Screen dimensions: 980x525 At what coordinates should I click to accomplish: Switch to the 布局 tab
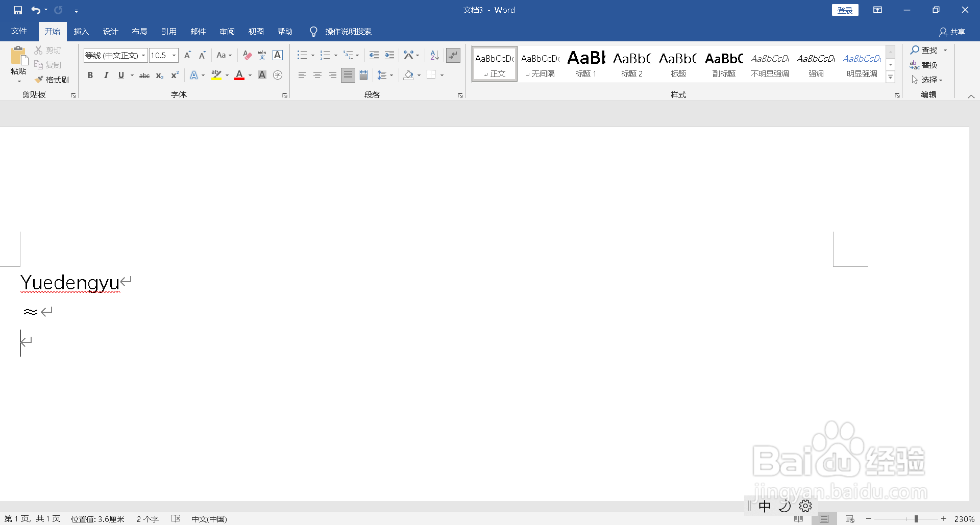pos(139,32)
